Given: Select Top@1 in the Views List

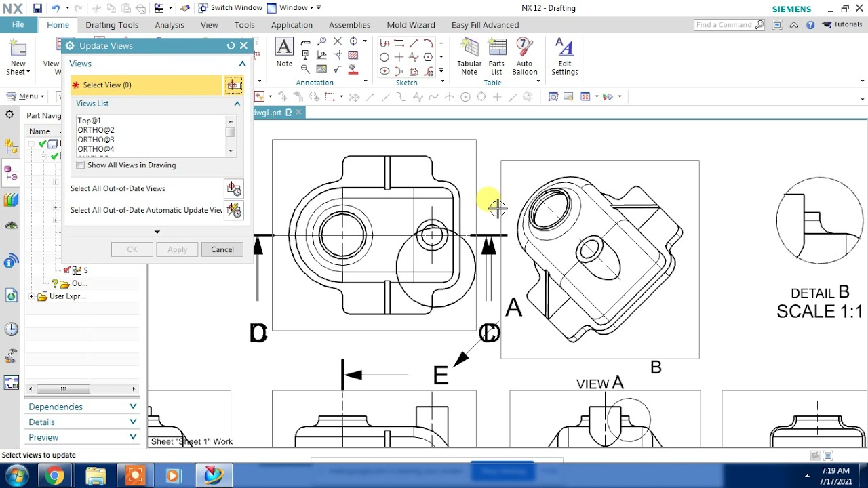Looking at the screenshot, I should pos(90,121).
